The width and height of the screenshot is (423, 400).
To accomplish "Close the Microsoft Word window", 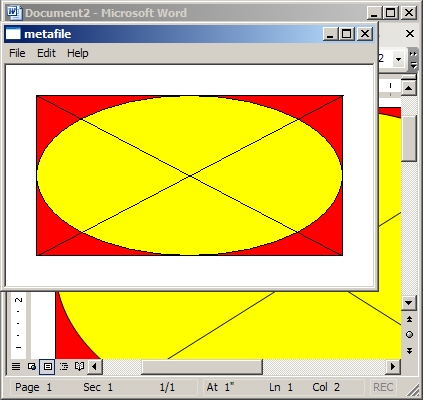I will 409,13.
